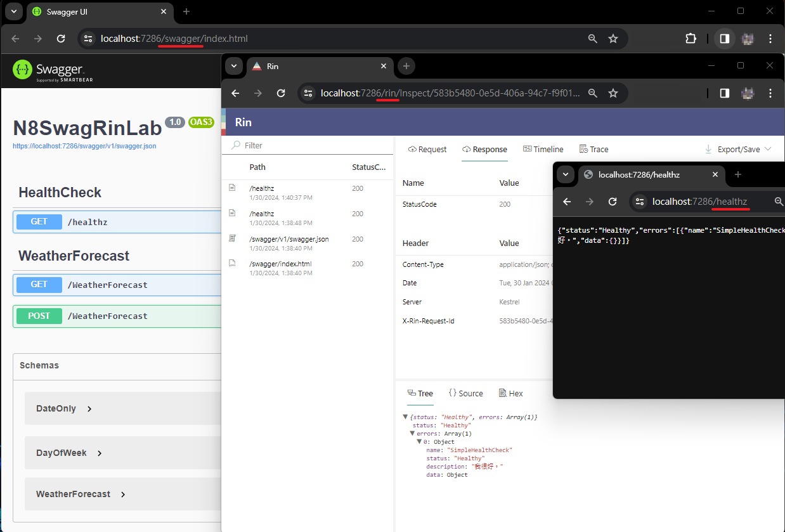Toggle side panel in Swagger browser window
The image size is (785, 532).
[x=724, y=39]
